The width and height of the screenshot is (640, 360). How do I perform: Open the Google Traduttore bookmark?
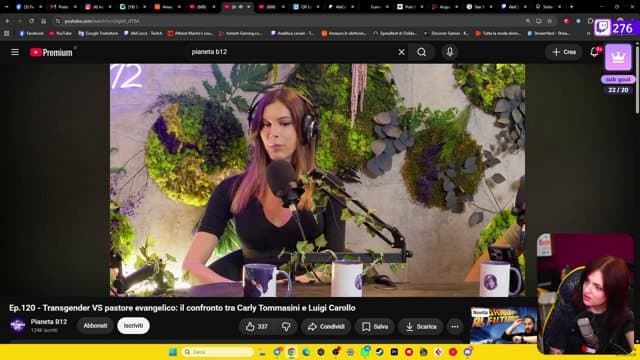click(98, 33)
